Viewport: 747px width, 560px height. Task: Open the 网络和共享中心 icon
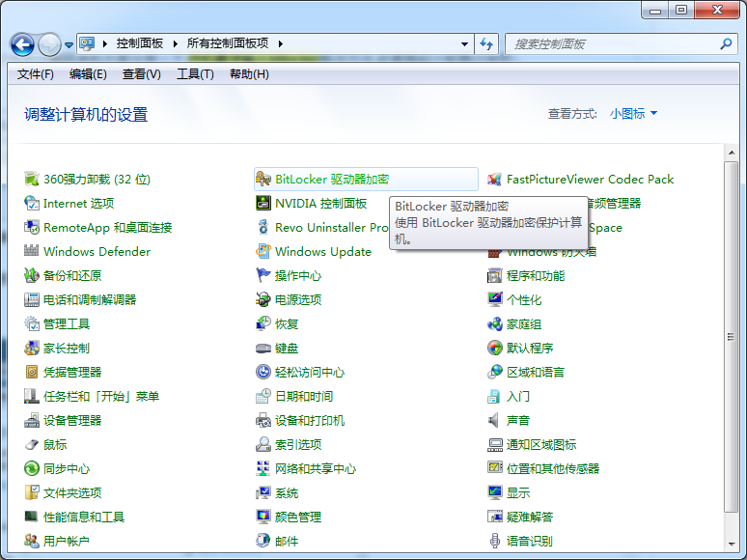pyautogui.click(x=263, y=469)
